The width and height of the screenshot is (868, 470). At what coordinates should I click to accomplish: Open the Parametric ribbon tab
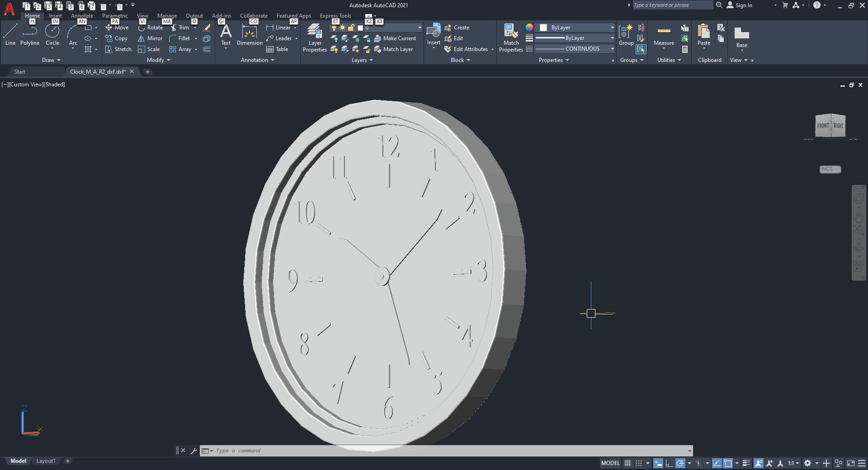pyautogui.click(x=115, y=16)
